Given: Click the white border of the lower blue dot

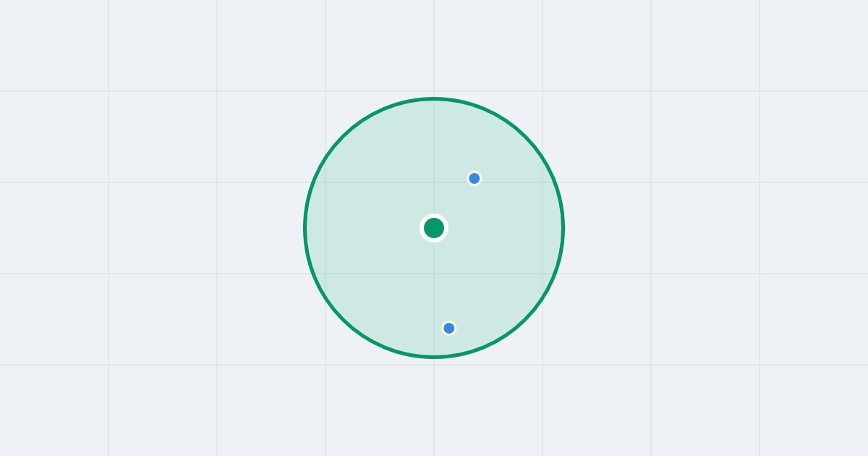Looking at the screenshot, I should (x=449, y=321).
